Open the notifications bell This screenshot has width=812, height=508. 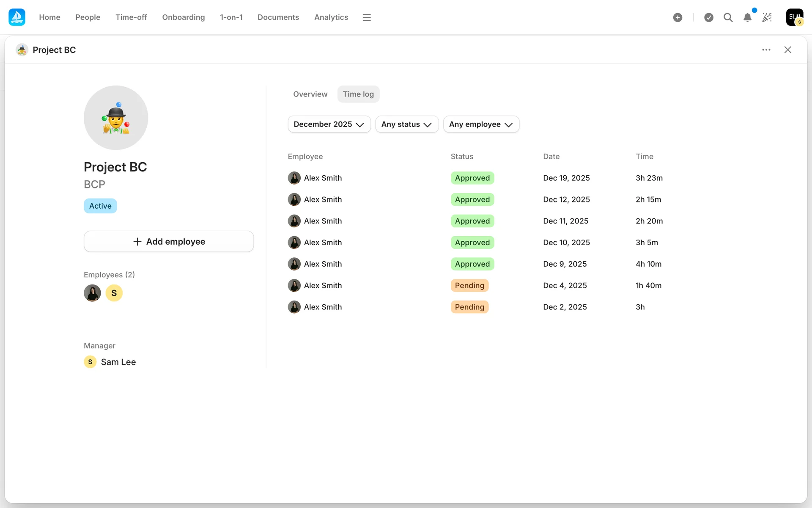747,17
